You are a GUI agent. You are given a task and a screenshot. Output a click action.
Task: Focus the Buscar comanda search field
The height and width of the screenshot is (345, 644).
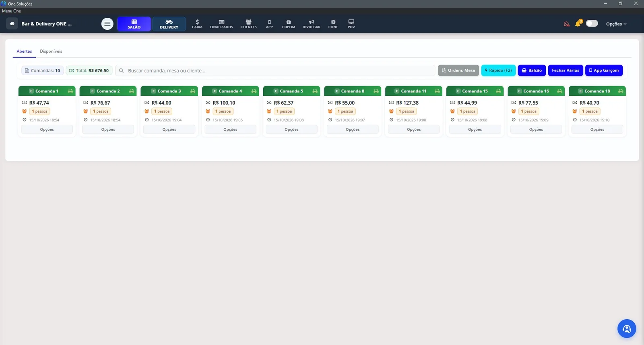pos(275,70)
